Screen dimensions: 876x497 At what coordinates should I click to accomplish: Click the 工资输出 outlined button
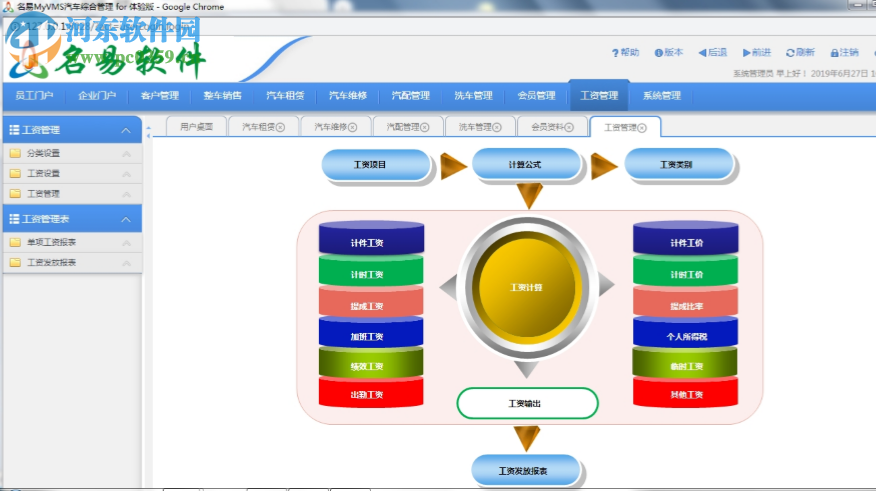[x=527, y=403]
